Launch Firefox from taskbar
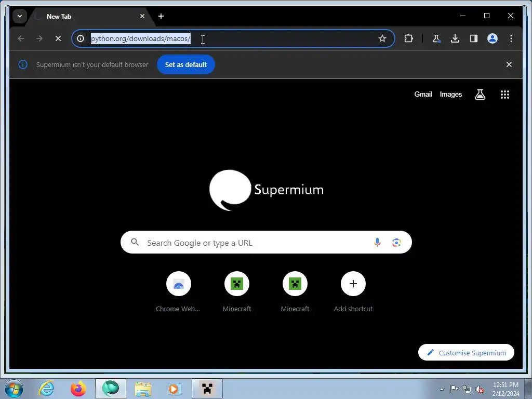532x399 pixels. [x=78, y=389]
